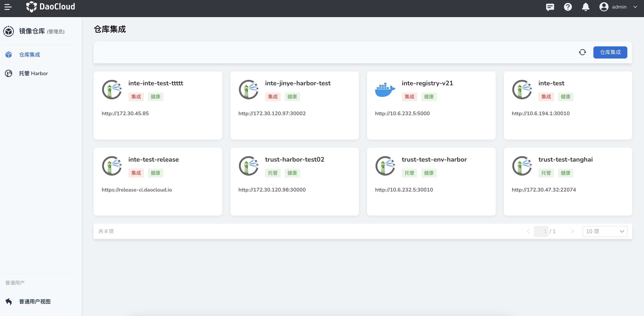Click URL http://10.6.232.5:5000
This screenshot has height=316, width=644.
(402, 113)
